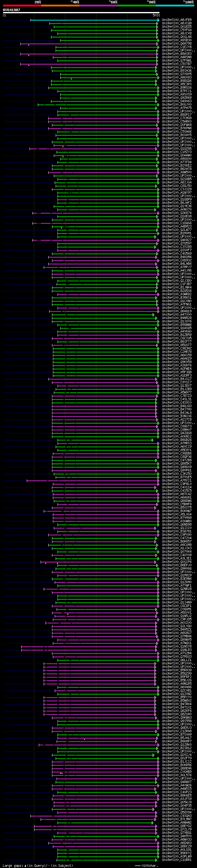Click the label UniRef100_B9IA36
The width and height of the screenshot is (197, 868).
tap(177, 71)
